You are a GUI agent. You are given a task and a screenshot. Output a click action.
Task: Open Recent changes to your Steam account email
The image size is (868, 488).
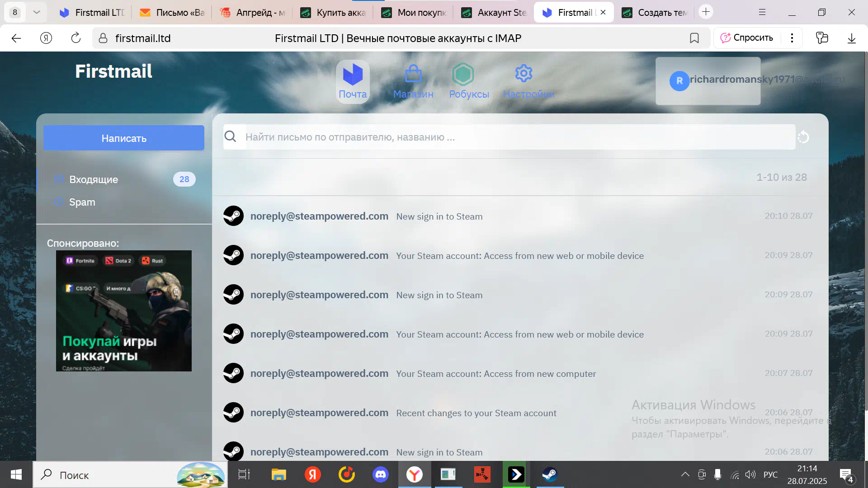point(520,413)
